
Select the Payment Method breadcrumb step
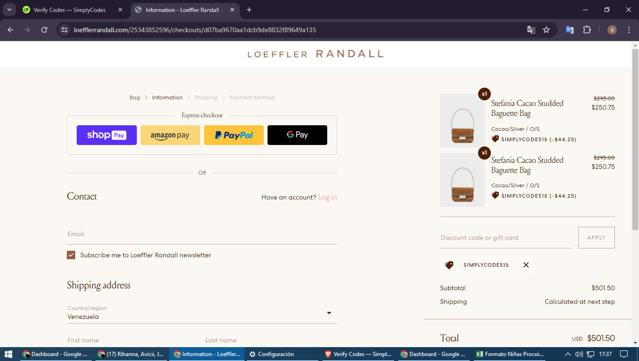(252, 98)
